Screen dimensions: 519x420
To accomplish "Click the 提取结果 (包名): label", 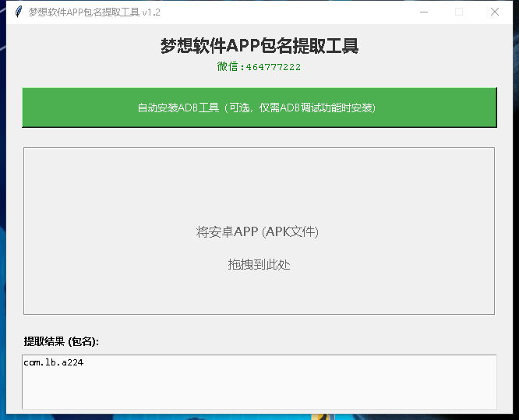I will (x=62, y=341).
